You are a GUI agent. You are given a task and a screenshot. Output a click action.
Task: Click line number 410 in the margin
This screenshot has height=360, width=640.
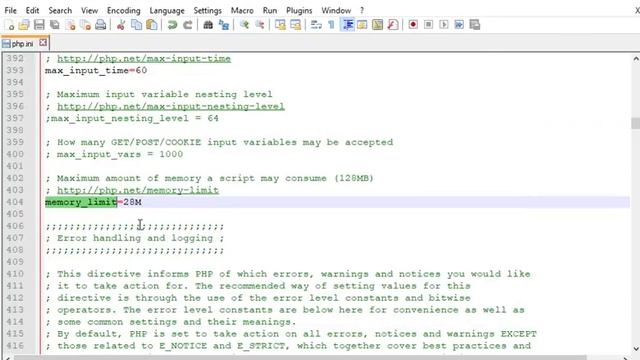(x=15, y=274)
